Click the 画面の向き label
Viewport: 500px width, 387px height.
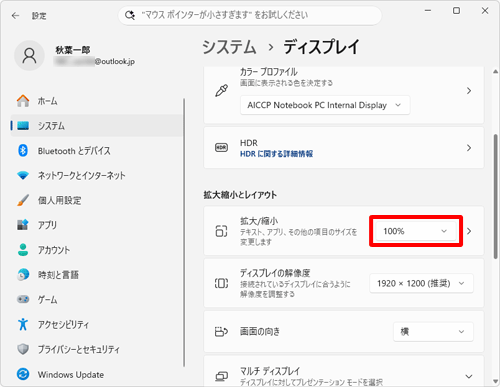(x=260, y=331)
